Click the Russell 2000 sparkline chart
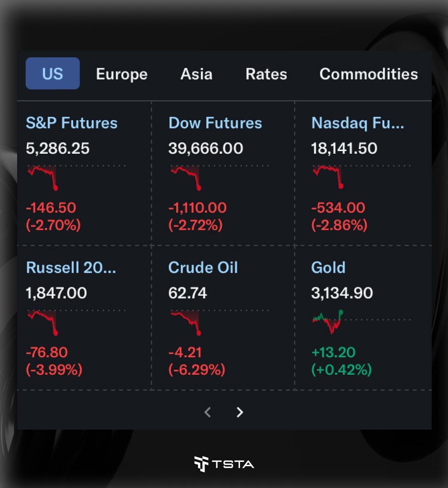448x488 pixels. click(43, 322)
